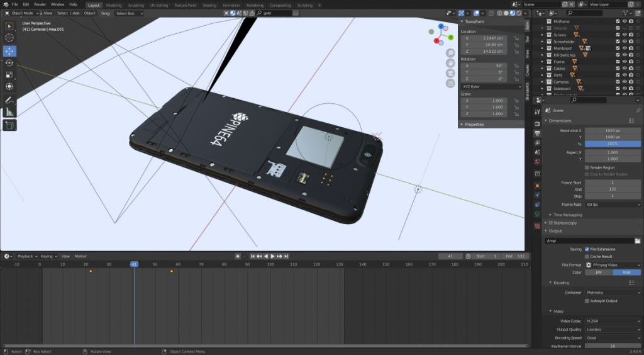Open the Frame Rate dropdown
Viewport: 644px width, 355px height.
pyautogui.click(x=613, y=205)
